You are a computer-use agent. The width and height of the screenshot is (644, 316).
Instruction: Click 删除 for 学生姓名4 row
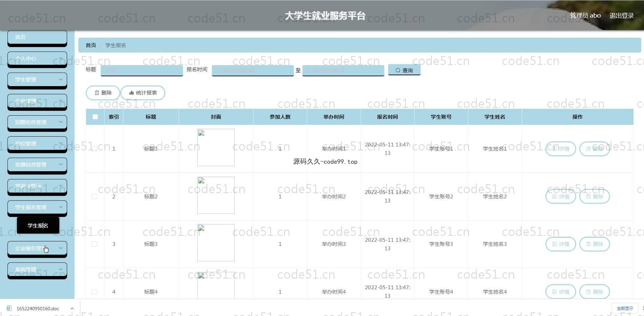(x=595, y=292)
